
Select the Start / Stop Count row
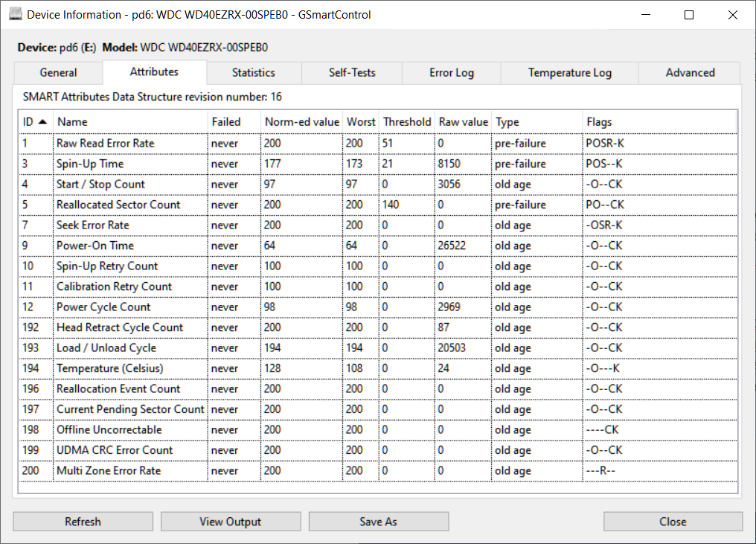[x=378, y=185]
